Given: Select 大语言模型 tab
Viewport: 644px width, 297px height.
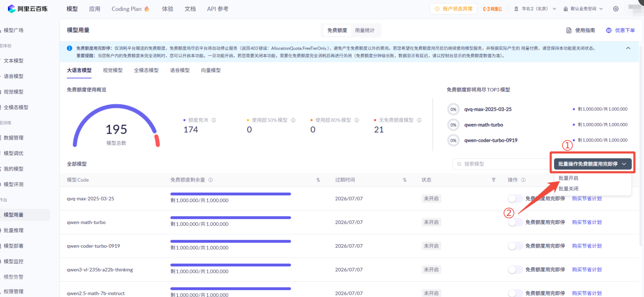Looking at the screenshot, I should (x=79, y=70).
